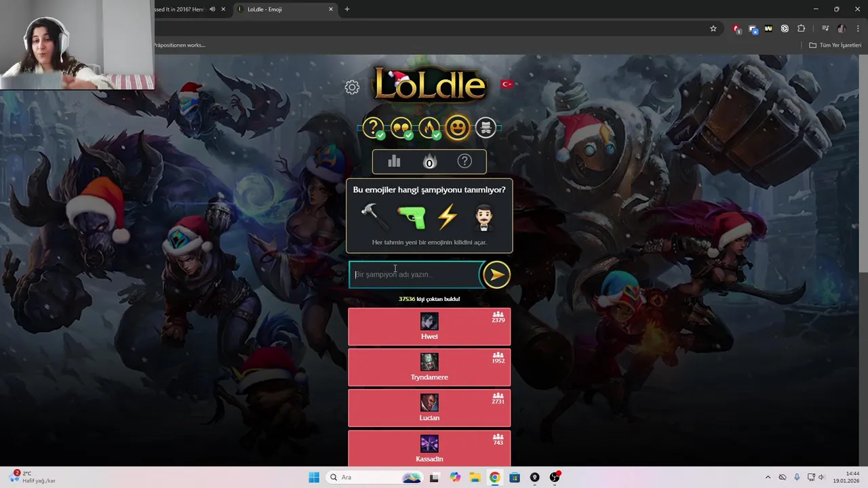Open red extension with badge 1

pos(737,28)
